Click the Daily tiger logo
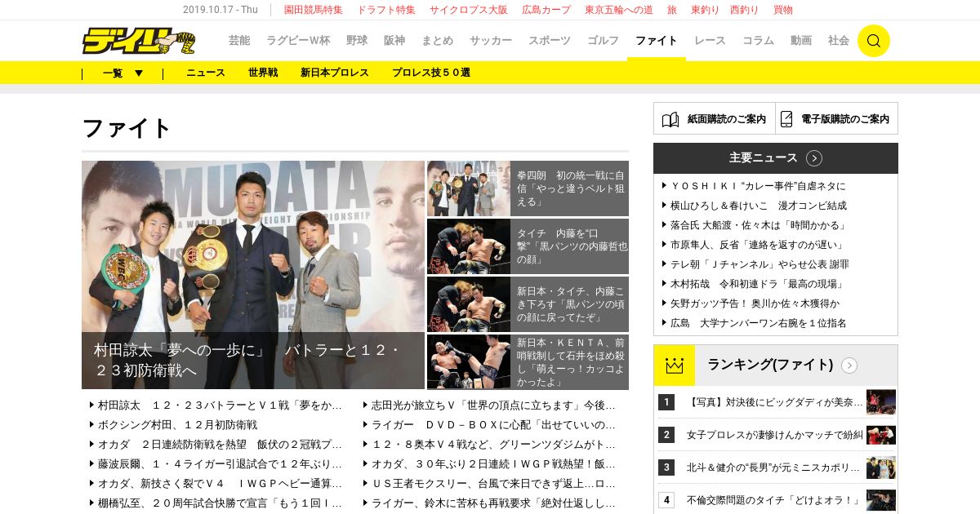This screenshot has width=980, height=514. point(139,41)
